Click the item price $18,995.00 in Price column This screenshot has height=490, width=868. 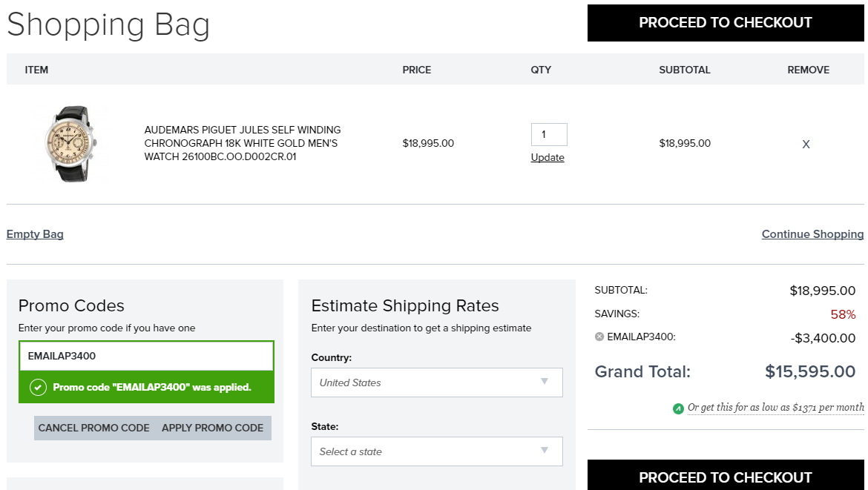click(428, 143)
